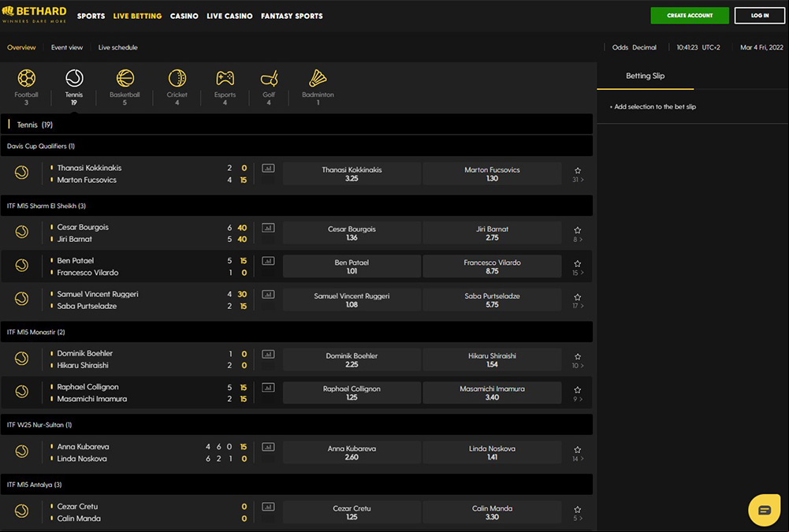Expand 8 more markets for Bourgois match
Image resolution: width=789 pixels, height=532 pixels.
click(578, 240)
